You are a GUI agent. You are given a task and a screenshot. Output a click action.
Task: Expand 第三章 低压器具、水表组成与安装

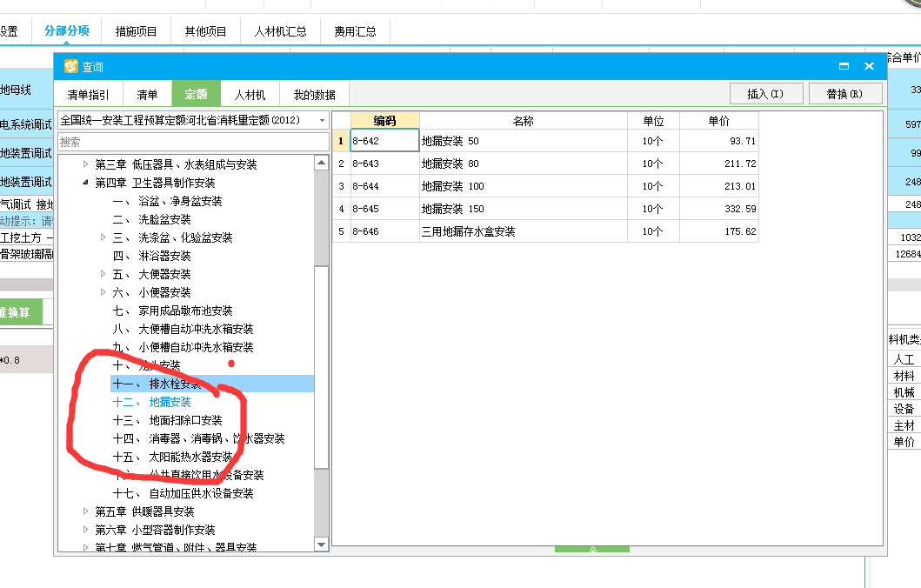point(86,164)
